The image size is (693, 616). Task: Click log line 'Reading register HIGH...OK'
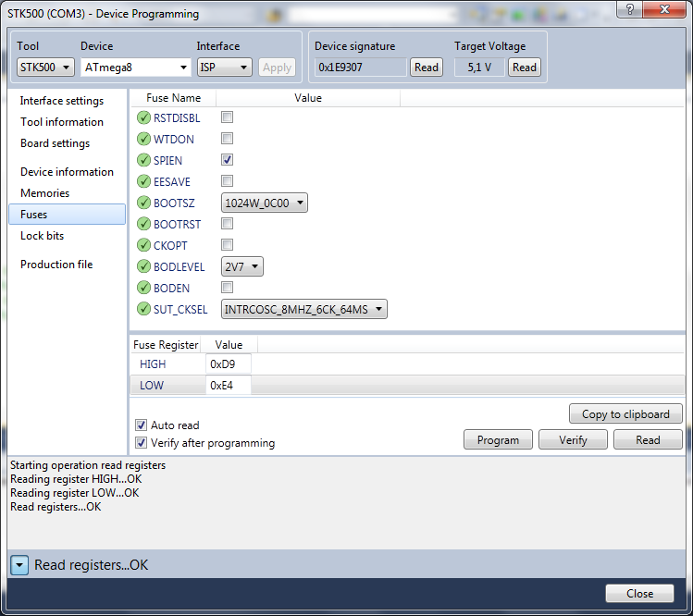[76, 479]
